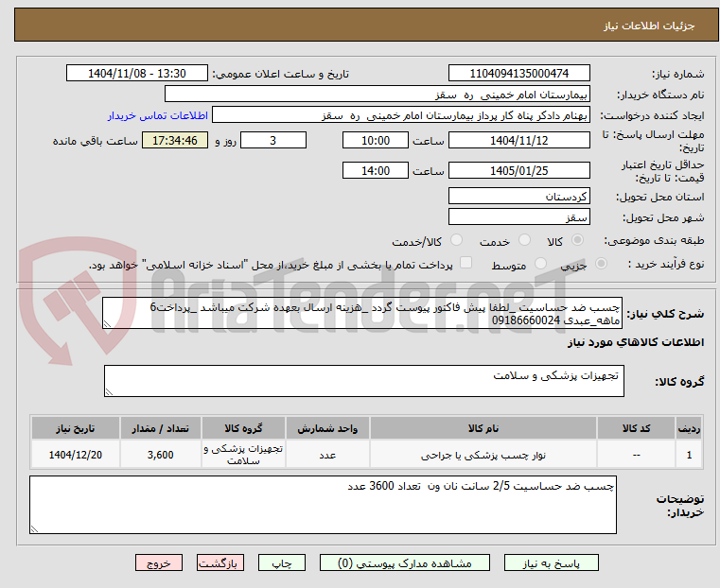Screen dimensions: 720x588
Task: Click the چاپ print button
Action: pyautogui.click(x=282, y=562)
